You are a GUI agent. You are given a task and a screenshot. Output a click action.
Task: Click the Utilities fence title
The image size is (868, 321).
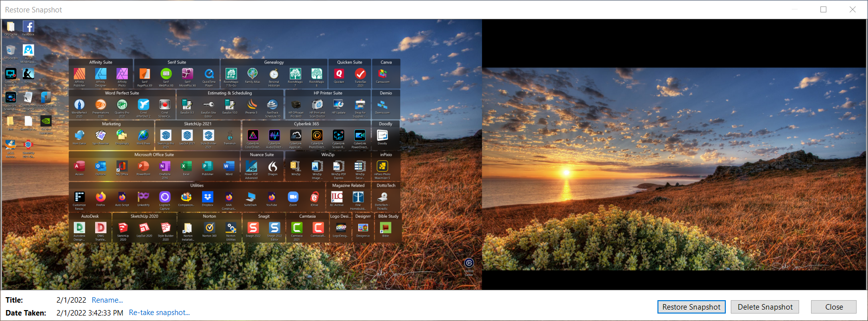click(197, 186)
